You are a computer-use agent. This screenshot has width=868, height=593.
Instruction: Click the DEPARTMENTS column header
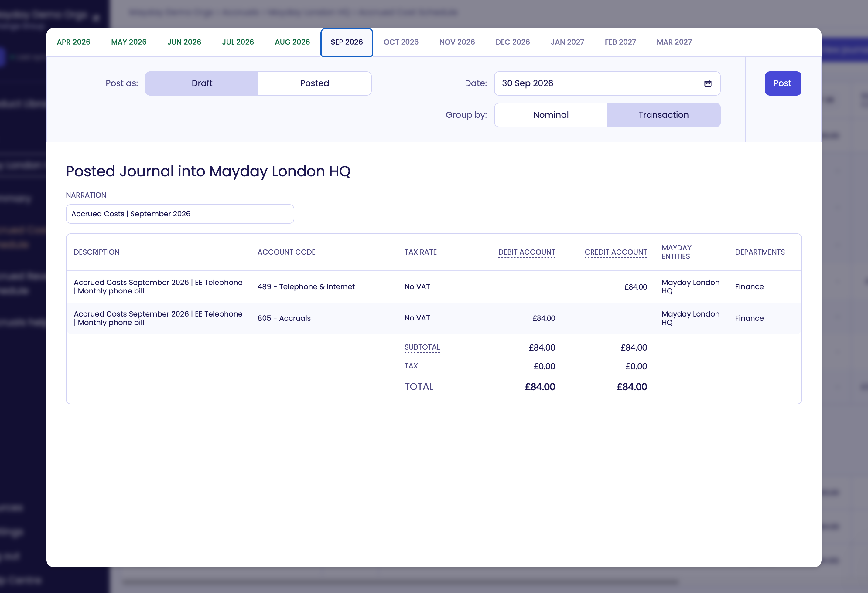click(x=760, y=252)
